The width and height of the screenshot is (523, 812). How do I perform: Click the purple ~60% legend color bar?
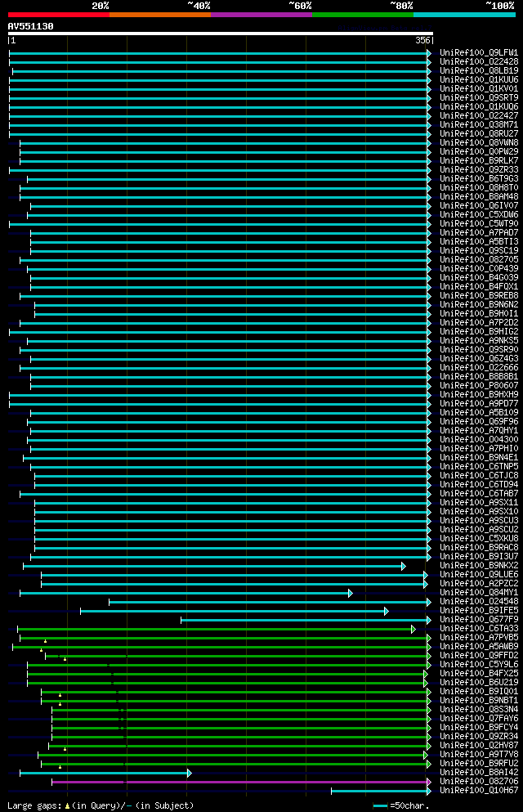click(x=261, y=15)
